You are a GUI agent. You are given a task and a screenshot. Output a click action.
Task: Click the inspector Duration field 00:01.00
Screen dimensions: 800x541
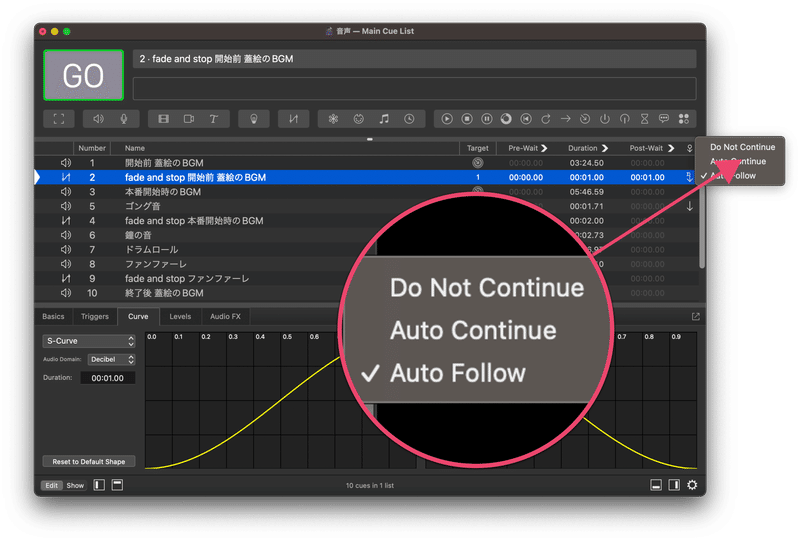[x=108, y=378]
